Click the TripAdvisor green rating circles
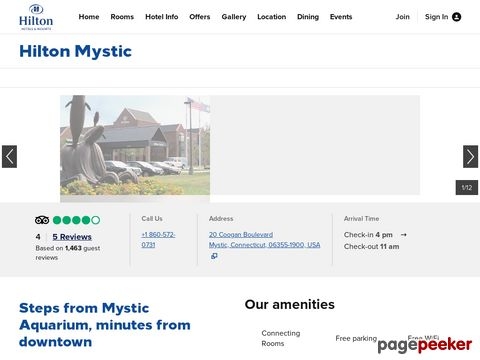 pyautogui.click(x=76, y=220)
